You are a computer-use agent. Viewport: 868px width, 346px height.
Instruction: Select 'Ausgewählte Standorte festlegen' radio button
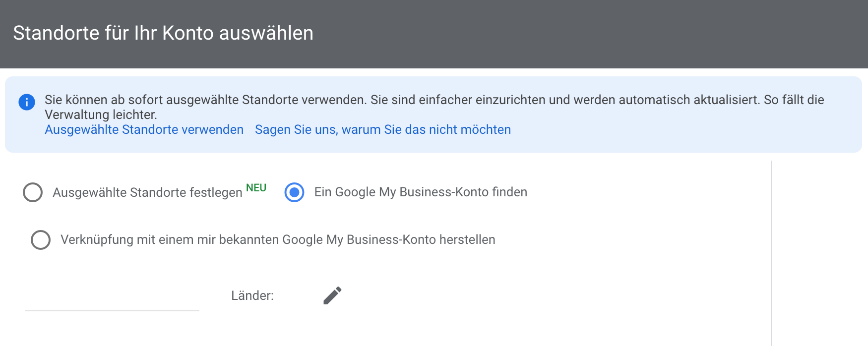tap(33, 192)
